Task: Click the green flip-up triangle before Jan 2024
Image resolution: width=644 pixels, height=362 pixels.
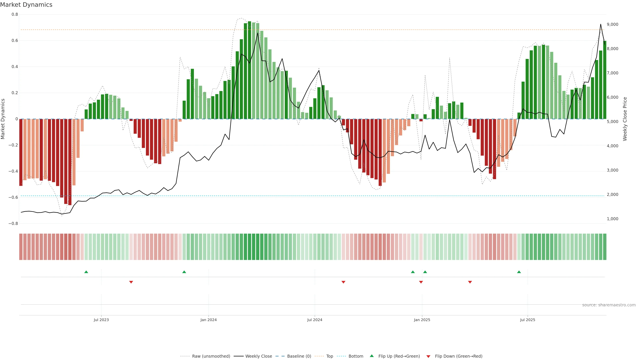Action: point(184,272)
